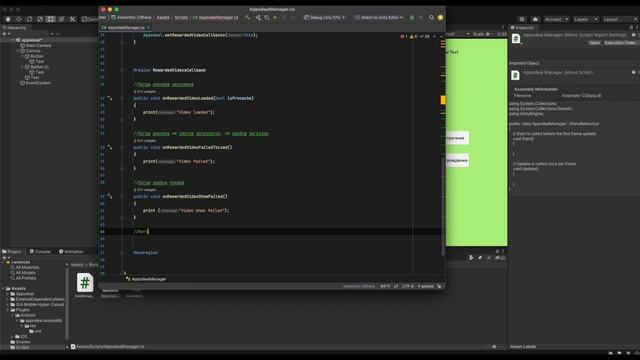Click Rider debug bug icon
Viewport: 640px width, 360px height.
(x=412, y=18)
